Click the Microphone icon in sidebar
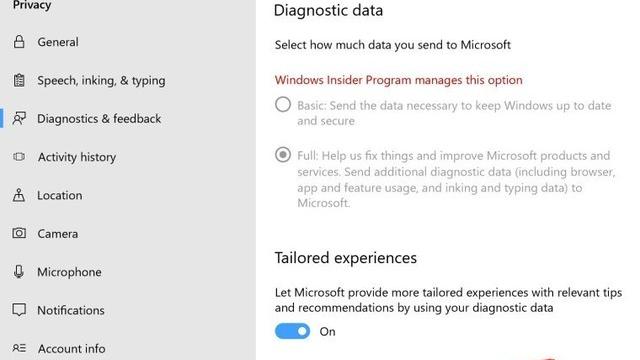 click(x=19, y=272)
